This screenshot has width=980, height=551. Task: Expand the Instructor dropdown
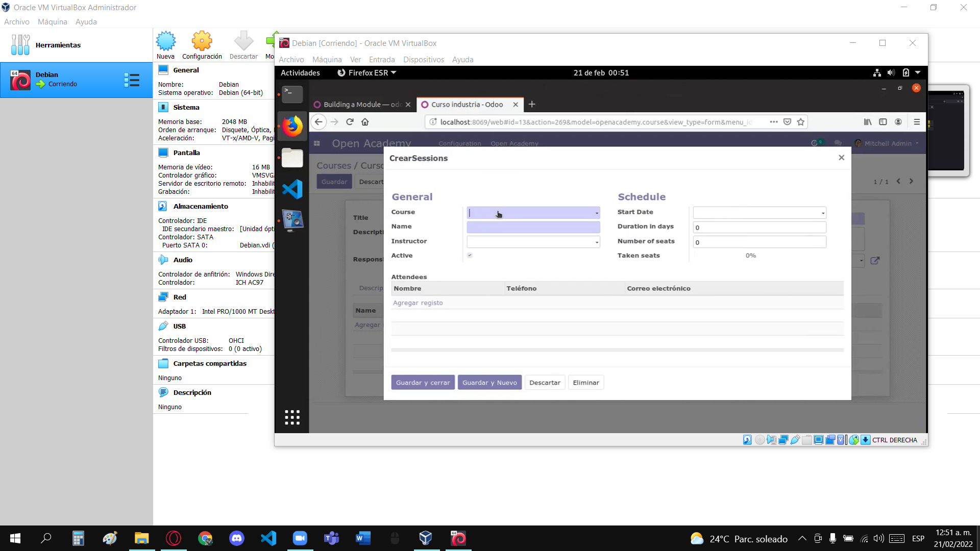597,242
